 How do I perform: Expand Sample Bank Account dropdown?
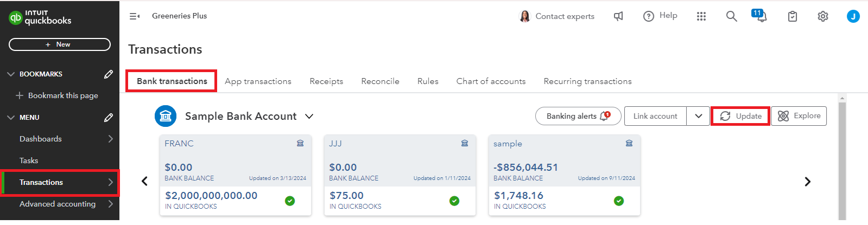[309, 116]
